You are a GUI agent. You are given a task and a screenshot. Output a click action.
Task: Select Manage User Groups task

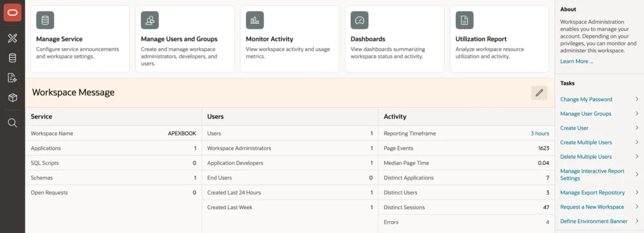[x=586, y=114]
